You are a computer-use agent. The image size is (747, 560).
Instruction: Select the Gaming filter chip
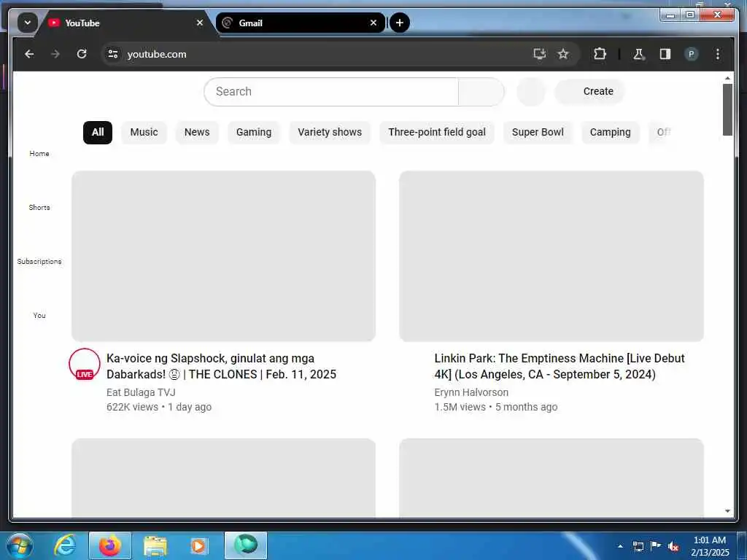tap(254, 133)
